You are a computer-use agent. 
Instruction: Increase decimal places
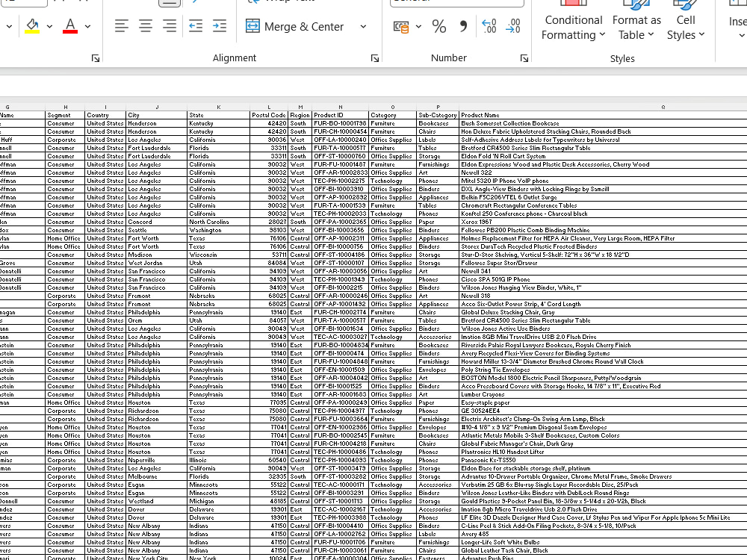tap(489, 26)
